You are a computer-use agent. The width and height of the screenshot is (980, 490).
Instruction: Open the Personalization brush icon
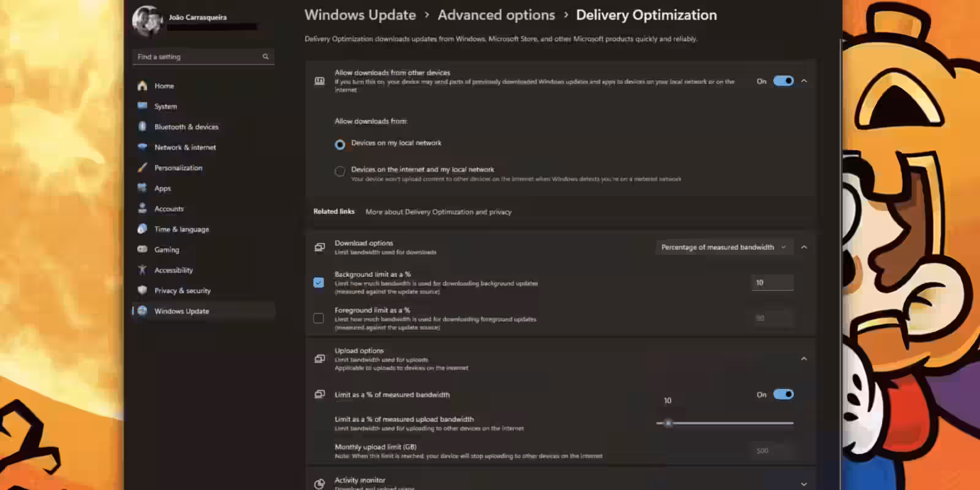click(x=142, y=167)
